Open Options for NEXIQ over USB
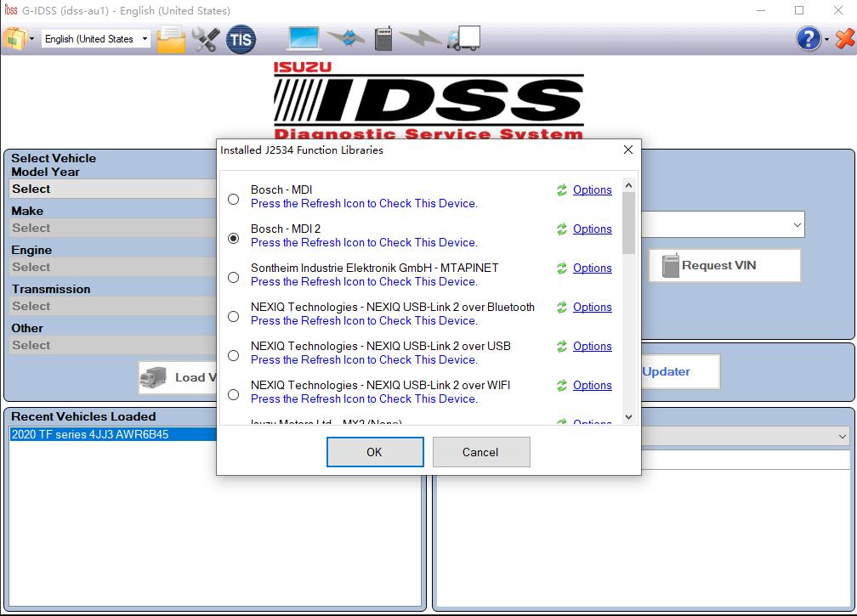Image resolution: width=857 pixels, height=616 pixels. tap(592, 346)
